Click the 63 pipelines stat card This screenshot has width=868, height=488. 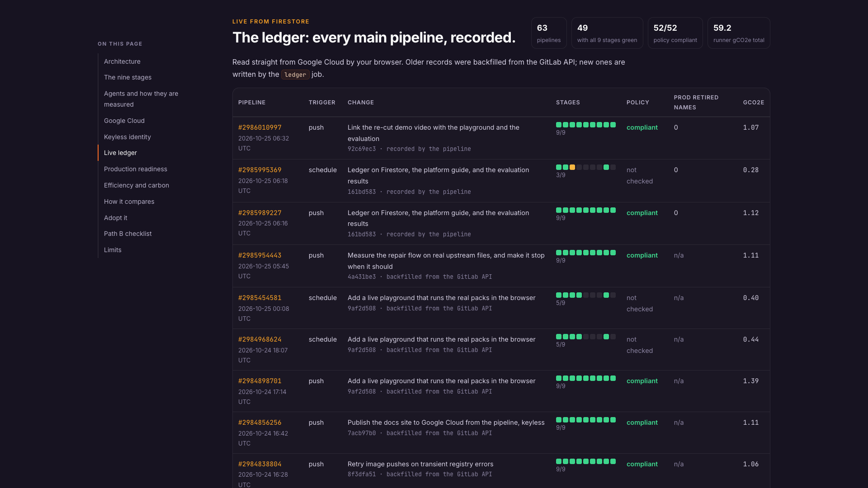click(549, 33)
